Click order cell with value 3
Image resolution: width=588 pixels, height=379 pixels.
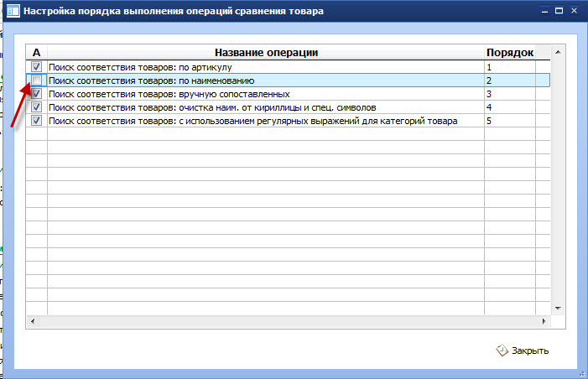(x=510, y=94)
